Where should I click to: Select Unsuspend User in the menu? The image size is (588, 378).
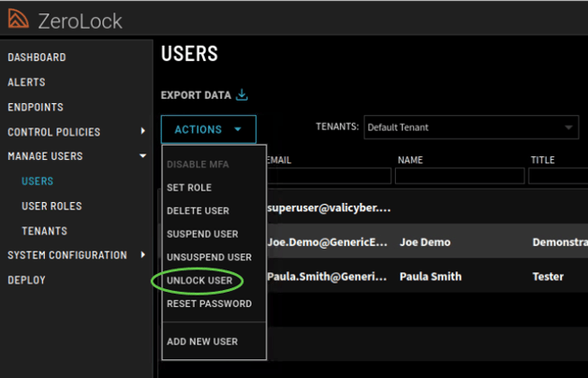pos(209,258)
